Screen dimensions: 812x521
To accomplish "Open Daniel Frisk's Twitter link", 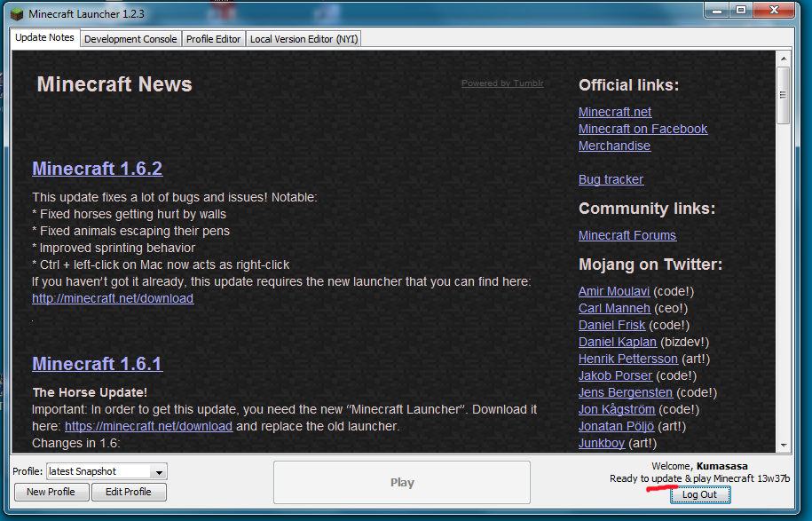I will 611,325.
